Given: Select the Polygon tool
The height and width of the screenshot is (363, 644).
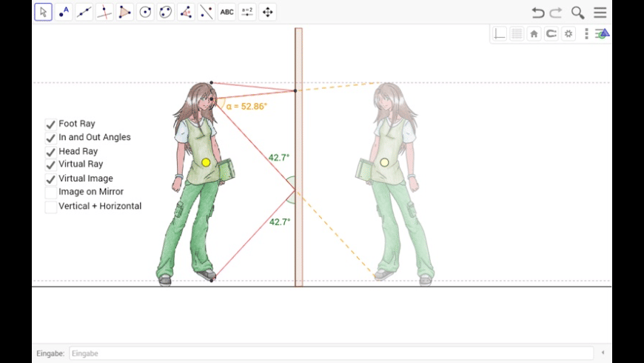Looking at the screenshot, I should 125,12.
